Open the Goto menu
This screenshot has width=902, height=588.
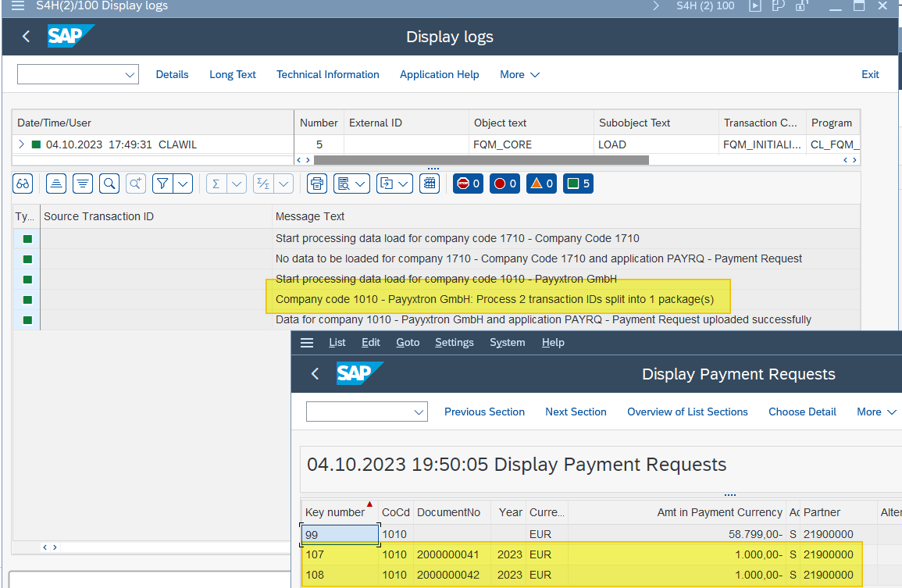[x=407, y=343]
